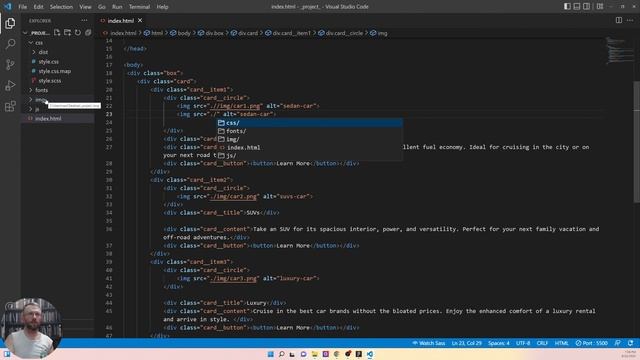640x360 pixels.
Task: Choose css/ from autocomplete list
Action: point(309,123)
